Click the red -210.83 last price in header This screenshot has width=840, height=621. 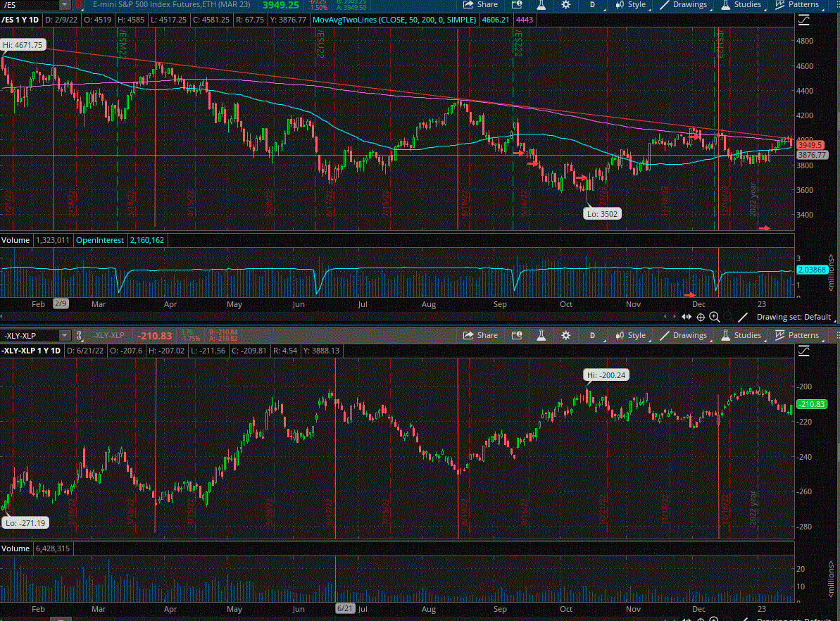[x=155, y=336]
